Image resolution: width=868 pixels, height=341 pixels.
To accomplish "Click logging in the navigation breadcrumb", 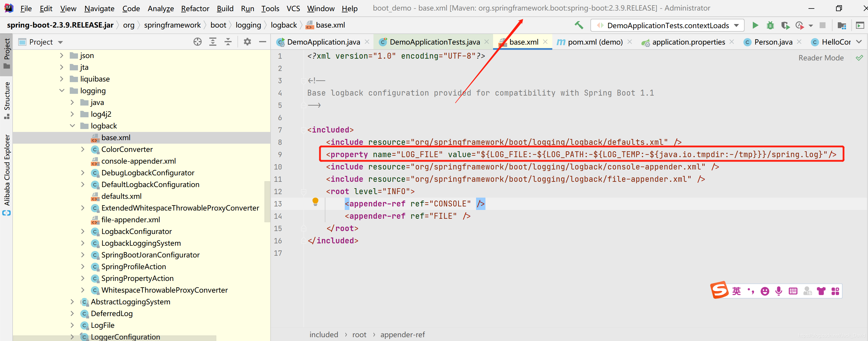I will tap(248, 25).
